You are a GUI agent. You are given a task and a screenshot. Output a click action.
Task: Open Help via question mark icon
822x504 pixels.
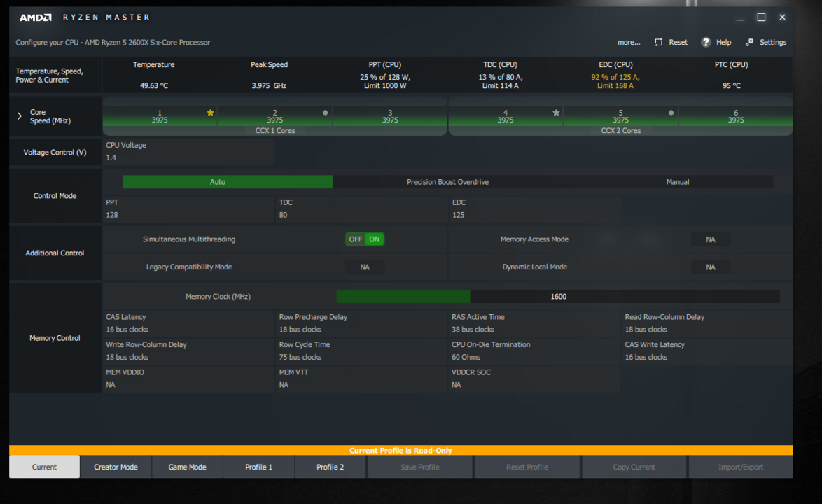pyautogui.click(x=706, y=42)
